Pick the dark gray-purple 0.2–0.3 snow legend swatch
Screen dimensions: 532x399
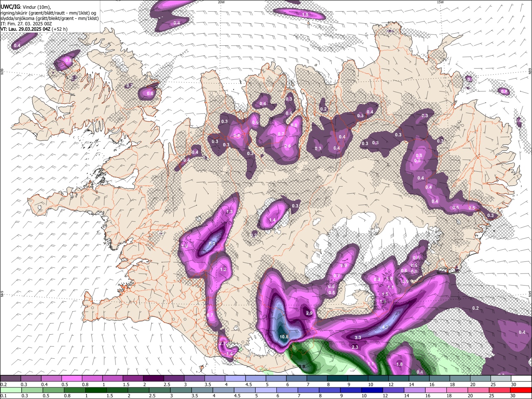pos(10,378)
